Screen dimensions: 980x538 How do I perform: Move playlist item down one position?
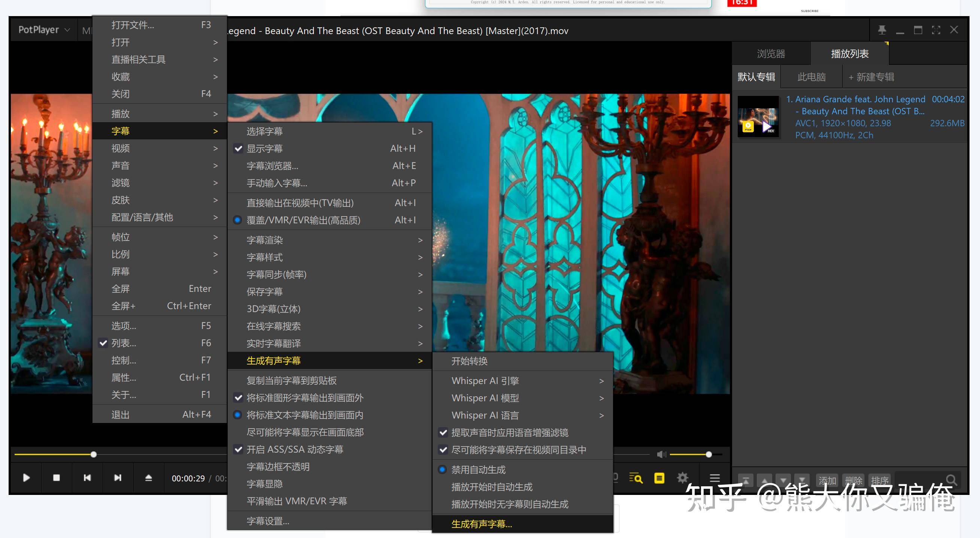tap(783, 481)
